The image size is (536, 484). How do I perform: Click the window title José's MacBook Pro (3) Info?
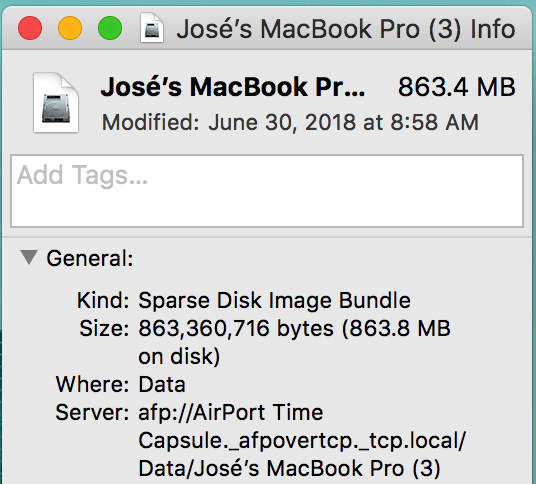tap(346, 29)
